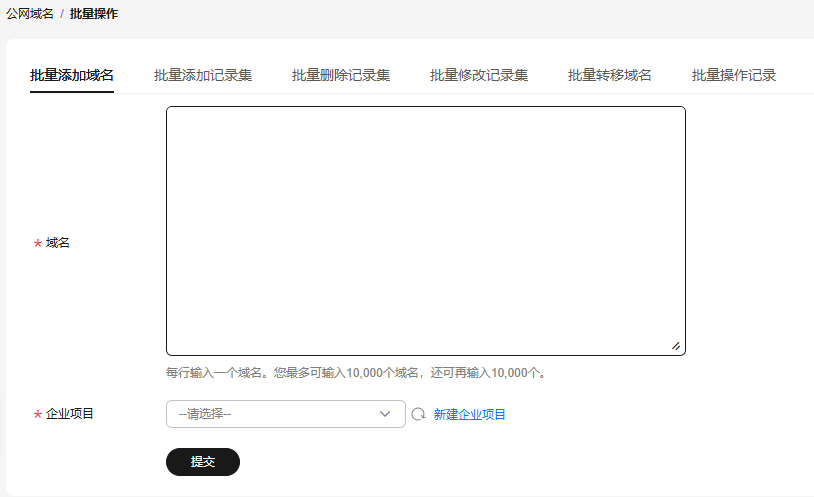Open the 新建企业项目 link

469,414
